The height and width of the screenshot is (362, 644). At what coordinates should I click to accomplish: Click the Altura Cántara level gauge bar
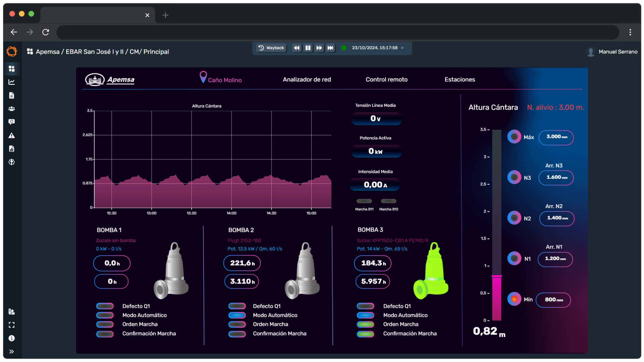click(496, 225)
